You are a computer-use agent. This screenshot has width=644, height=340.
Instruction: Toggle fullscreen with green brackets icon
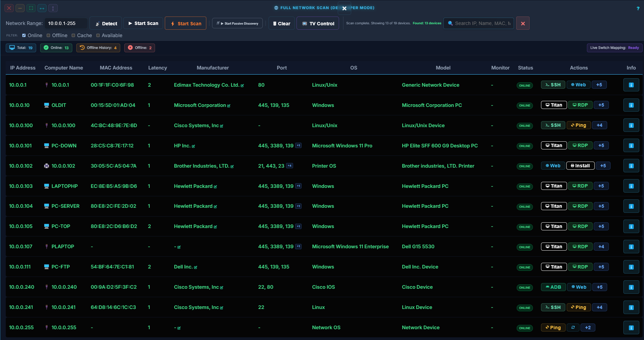coord(31,8)
